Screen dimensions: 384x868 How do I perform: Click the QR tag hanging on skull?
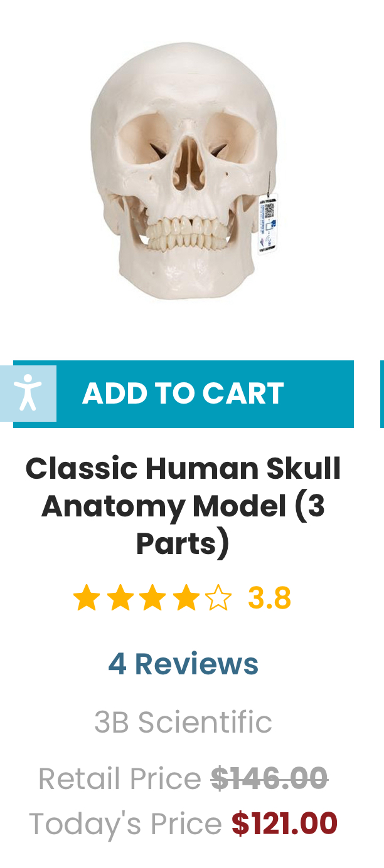pos(268,225)
